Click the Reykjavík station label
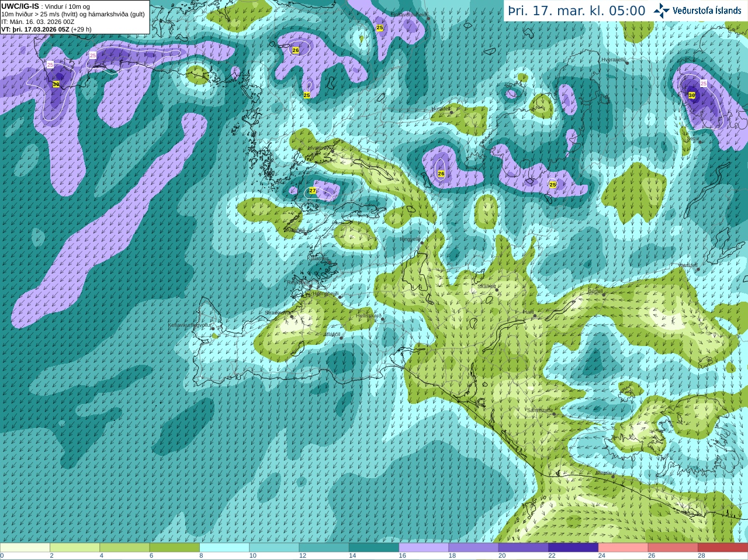 [x=298, y=282]
